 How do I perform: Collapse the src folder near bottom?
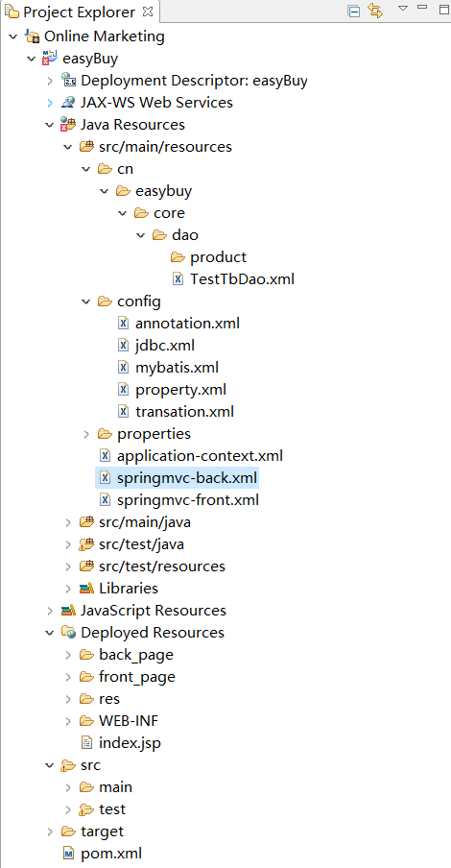pos(50,765)
